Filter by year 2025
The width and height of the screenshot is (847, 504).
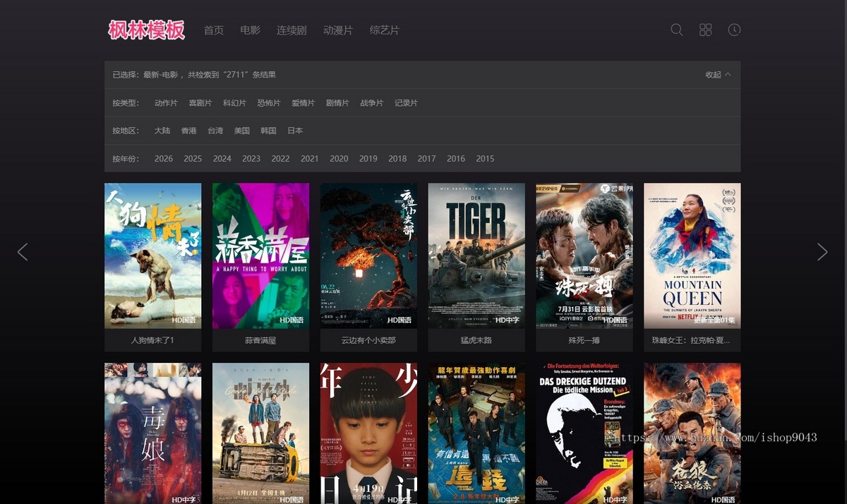pyautogui.click(x=193, y=159)
